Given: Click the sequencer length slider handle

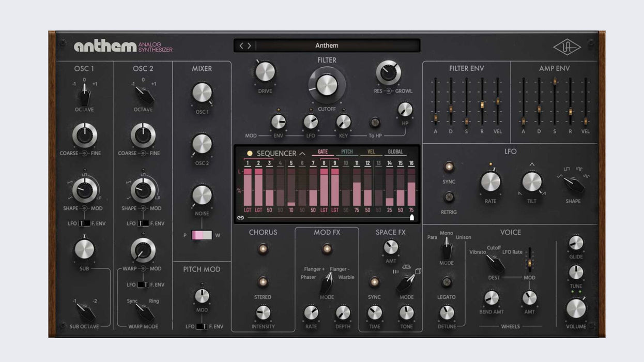Looking at the screenshot, I should tap(412, 218).
